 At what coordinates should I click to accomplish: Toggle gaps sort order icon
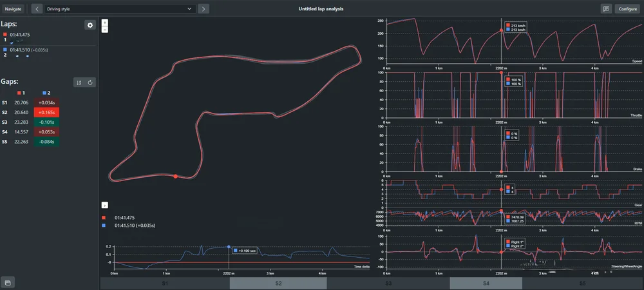point(79,82)
